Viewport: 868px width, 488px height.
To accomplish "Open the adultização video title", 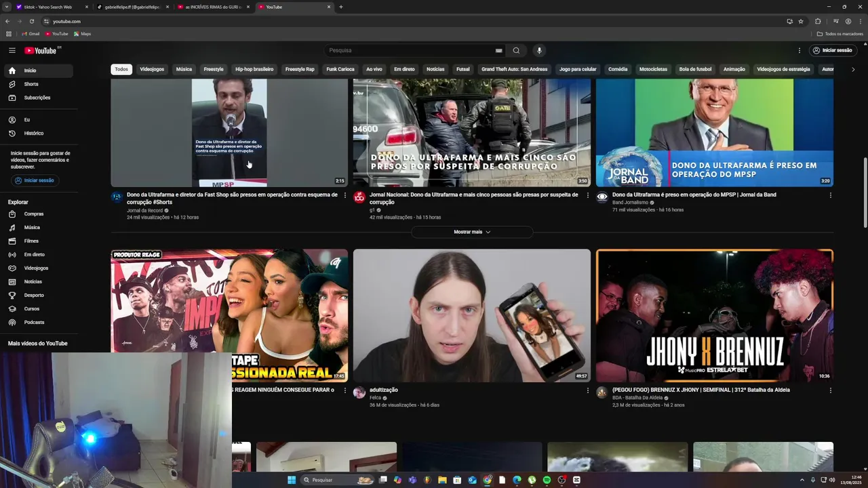I will 384,390.
